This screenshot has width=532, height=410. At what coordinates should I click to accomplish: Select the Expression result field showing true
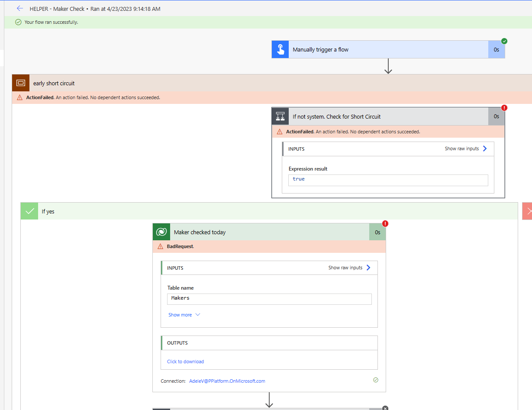[x=388, y=179]
